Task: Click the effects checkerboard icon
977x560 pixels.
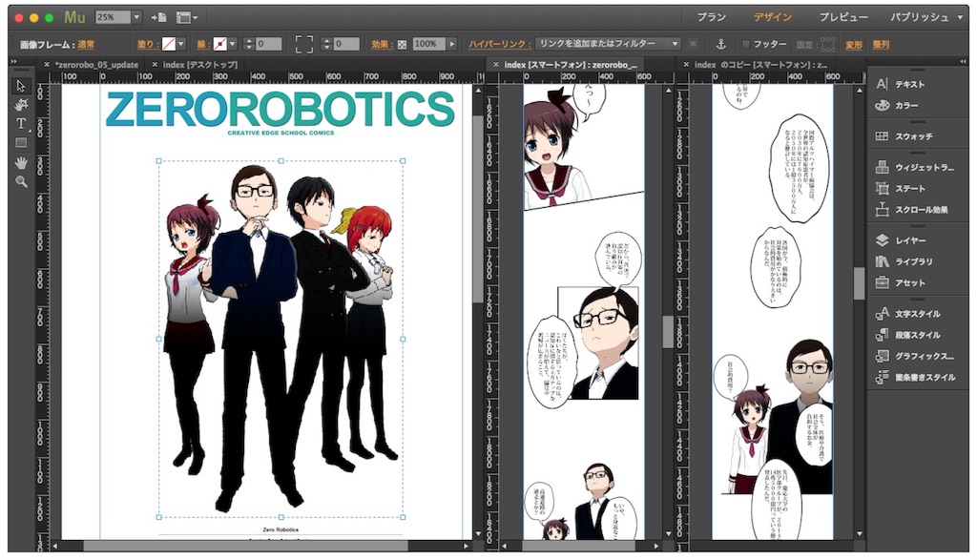Action: point(402,44)
